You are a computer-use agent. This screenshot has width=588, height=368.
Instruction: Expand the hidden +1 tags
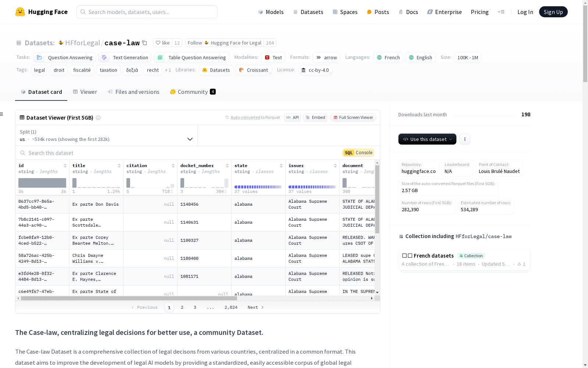168,70
